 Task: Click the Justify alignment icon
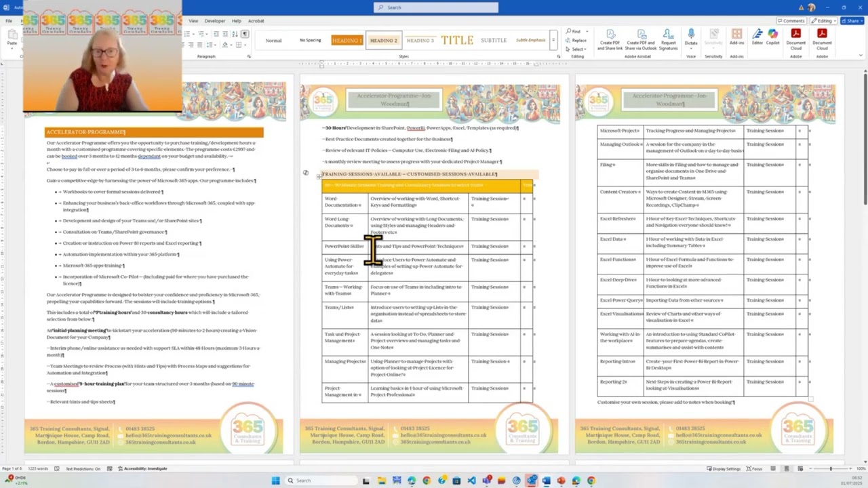201,45
